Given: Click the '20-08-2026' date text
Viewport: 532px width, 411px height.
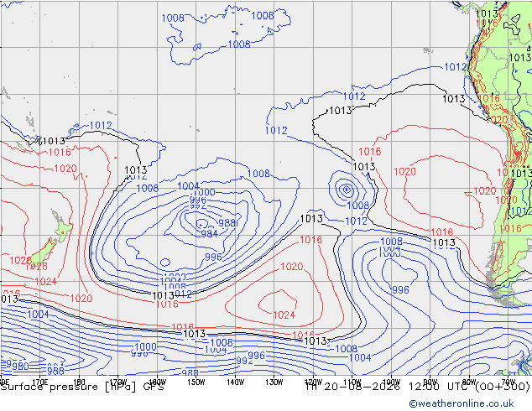Looking at the screenshot, I should click(362, 387).
